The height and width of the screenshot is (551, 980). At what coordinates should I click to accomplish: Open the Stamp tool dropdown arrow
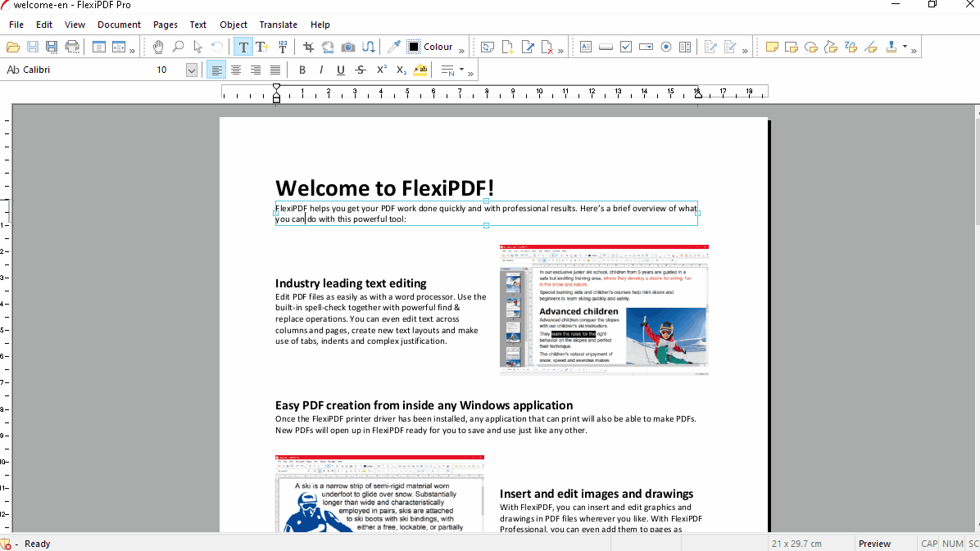point(905,46)
